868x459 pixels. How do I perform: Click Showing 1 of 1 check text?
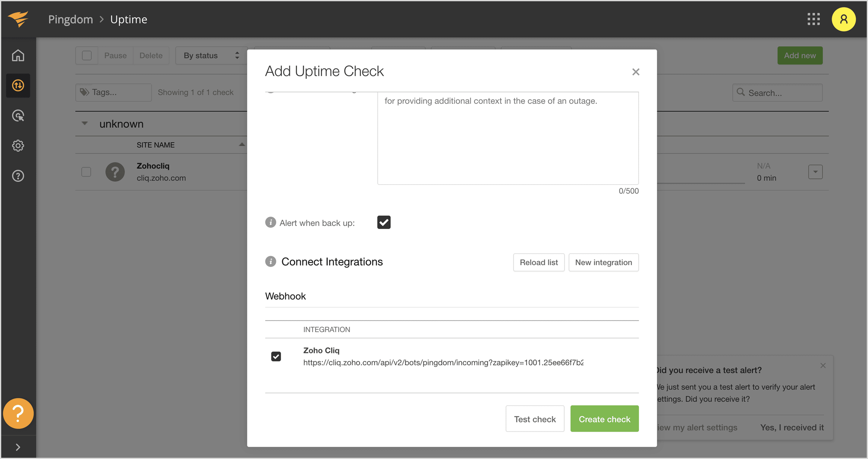coord(195,92)
